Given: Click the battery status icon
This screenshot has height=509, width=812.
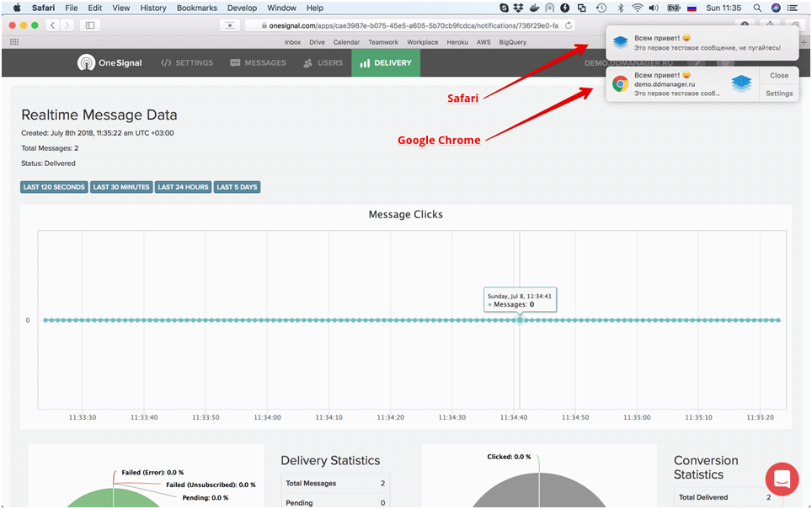Looking at the screenshot, I should point(673,8).
